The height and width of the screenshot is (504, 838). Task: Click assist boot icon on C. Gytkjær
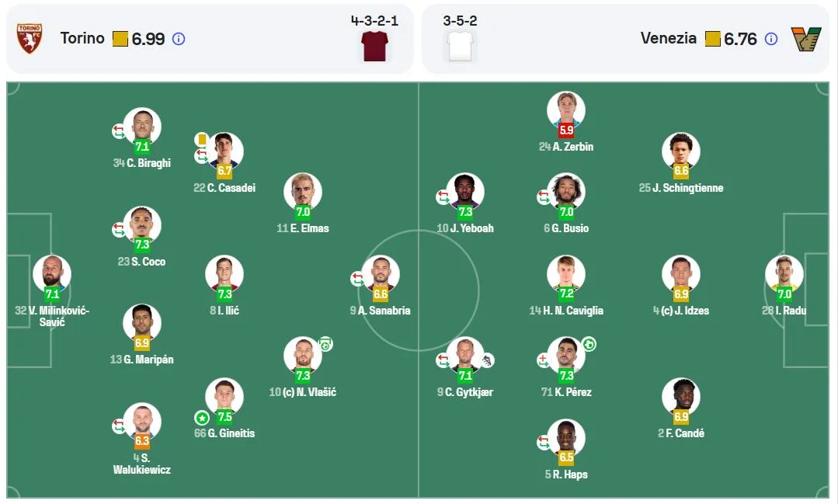point(487,360)
